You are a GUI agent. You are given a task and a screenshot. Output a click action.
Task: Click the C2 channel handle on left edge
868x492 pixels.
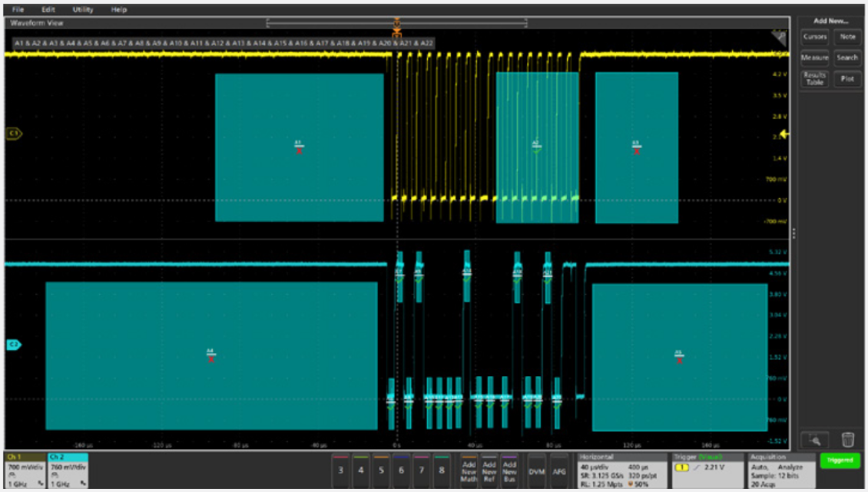click(14, 345)
